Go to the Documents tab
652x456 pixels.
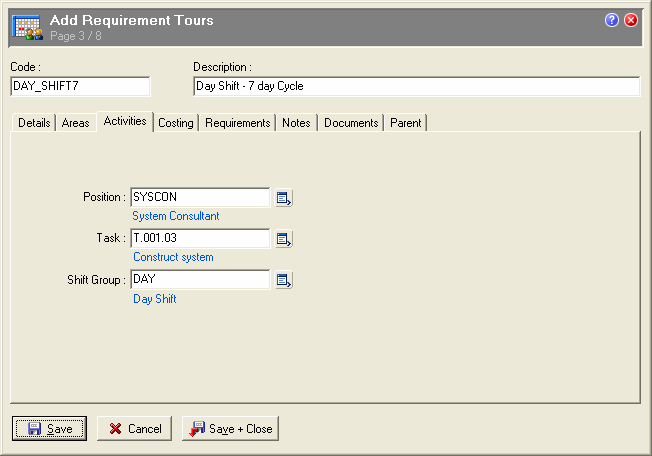pos(351,123)
